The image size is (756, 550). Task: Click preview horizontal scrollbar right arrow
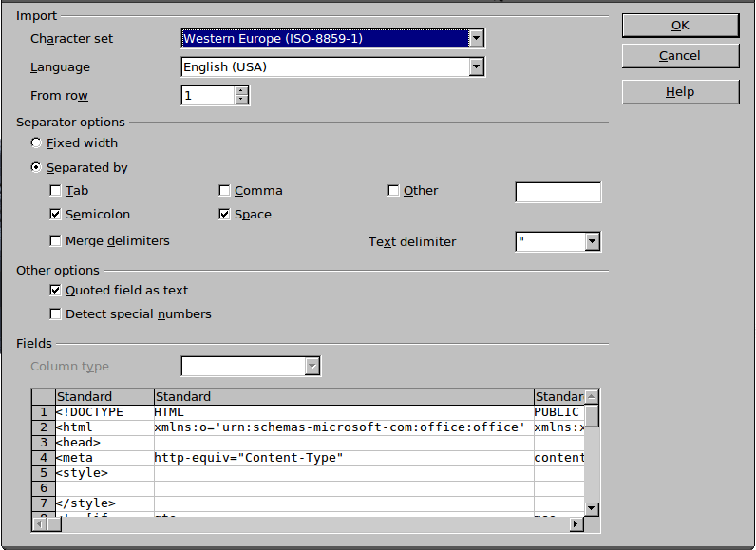coord(576,524)
